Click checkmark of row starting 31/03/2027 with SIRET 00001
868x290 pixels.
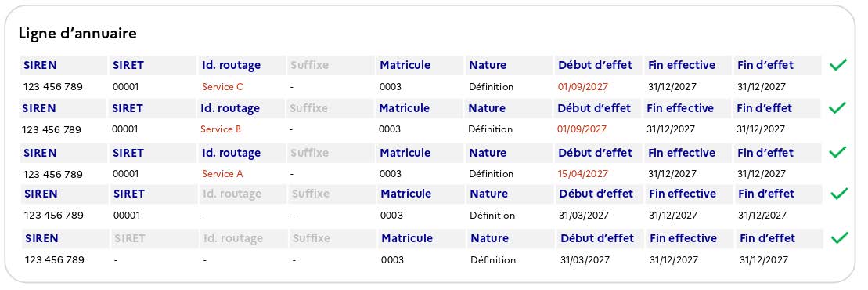(839, 194)
